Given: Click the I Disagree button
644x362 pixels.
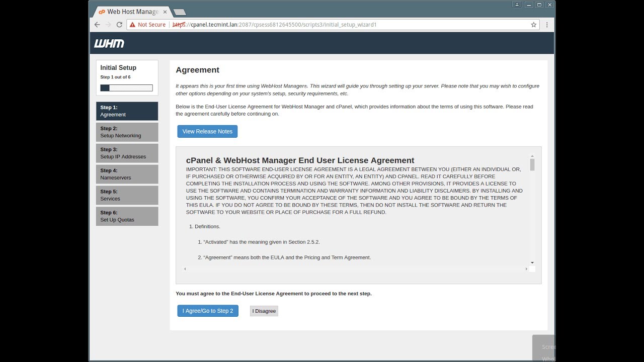Looking at the screenshot, I should tap(264, 311).
